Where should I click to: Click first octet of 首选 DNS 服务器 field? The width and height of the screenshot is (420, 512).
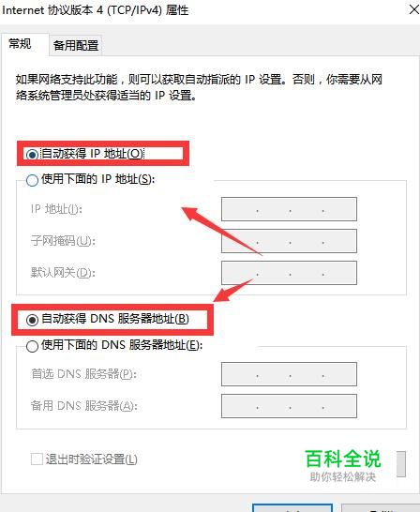(x=240, y=374)
